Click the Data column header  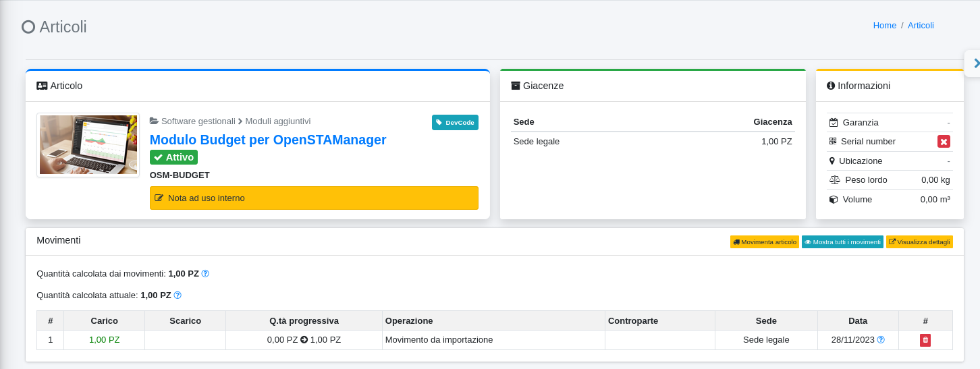pos(858,320)
